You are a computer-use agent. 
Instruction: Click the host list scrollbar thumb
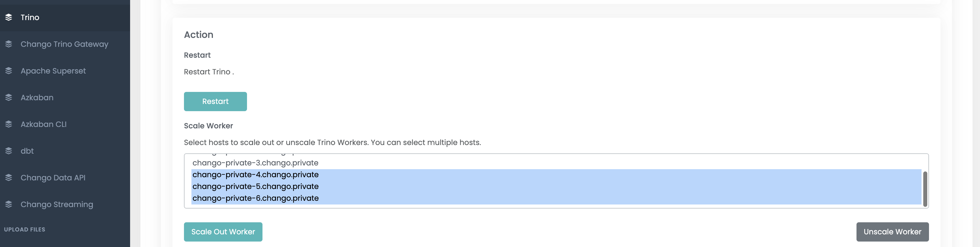point(925,189)
